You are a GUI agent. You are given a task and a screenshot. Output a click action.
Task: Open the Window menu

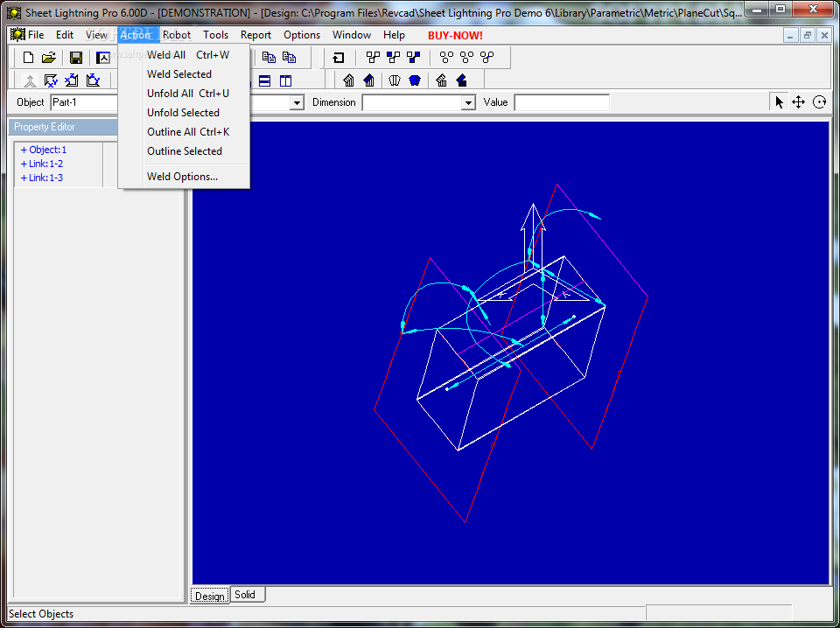[x=352, y=35]
